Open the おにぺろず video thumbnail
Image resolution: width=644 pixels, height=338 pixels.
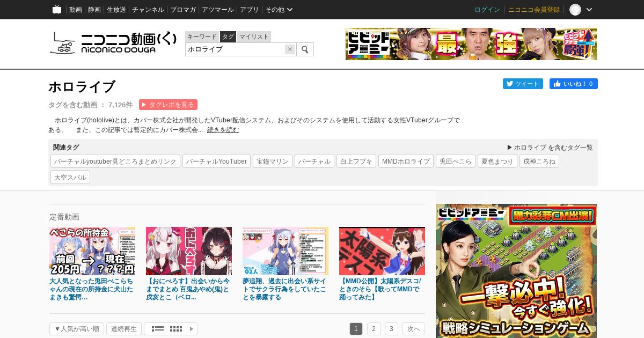click(x=189, y=251)
